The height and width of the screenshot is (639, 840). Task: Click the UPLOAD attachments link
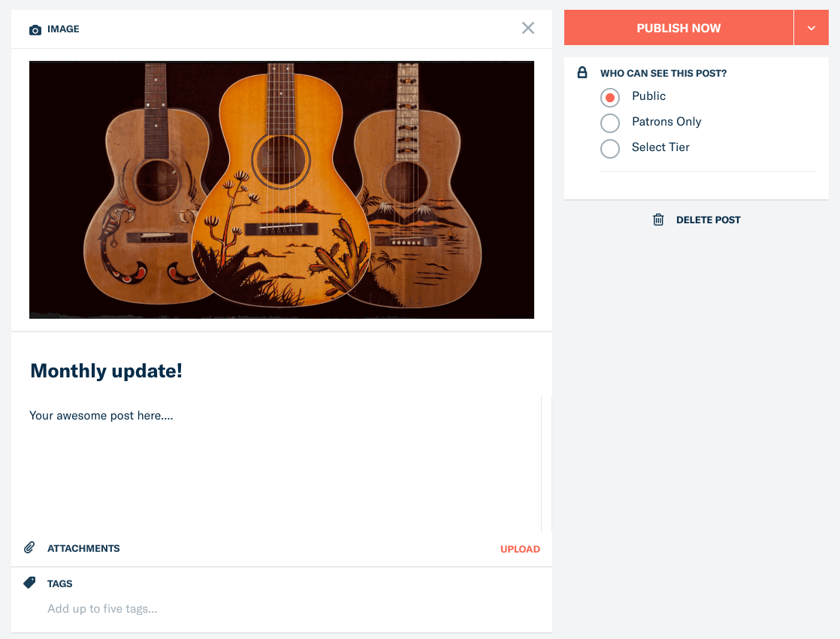(520, 549)
